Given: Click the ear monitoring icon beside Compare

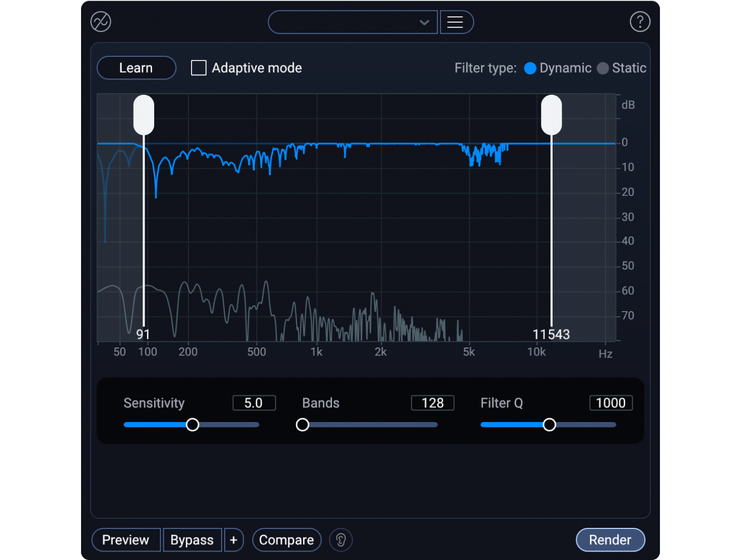Looking at the screenshot, I should 341,539.
